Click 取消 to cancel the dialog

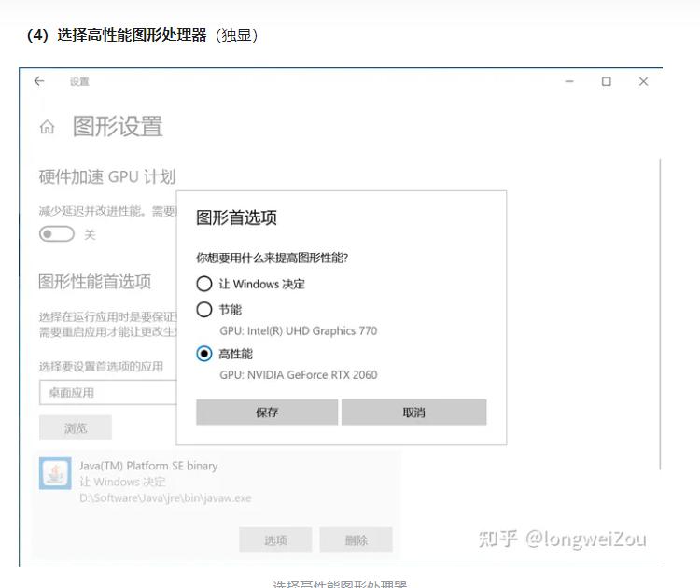click(x=413, y=413)
